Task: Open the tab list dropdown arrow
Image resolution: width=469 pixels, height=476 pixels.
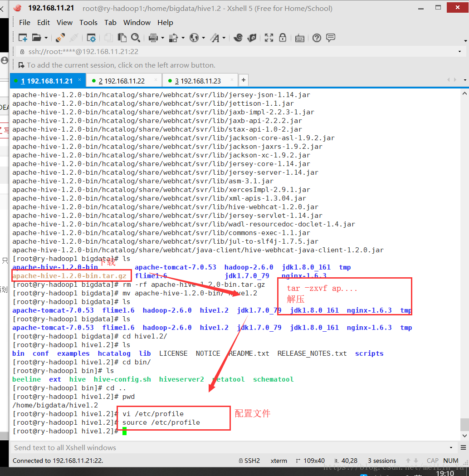Action: pyautogui.click(x=465, y=80)
